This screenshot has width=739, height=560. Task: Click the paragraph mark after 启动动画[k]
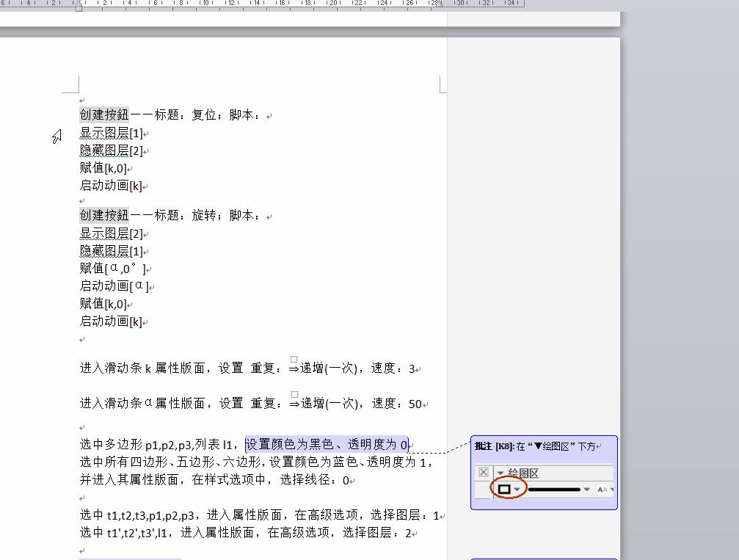tap(145, 321)
